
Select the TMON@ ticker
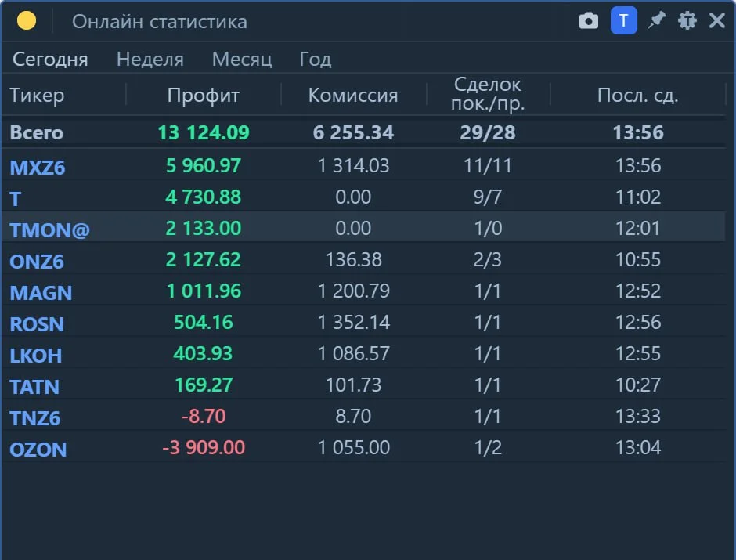[50, 230]
